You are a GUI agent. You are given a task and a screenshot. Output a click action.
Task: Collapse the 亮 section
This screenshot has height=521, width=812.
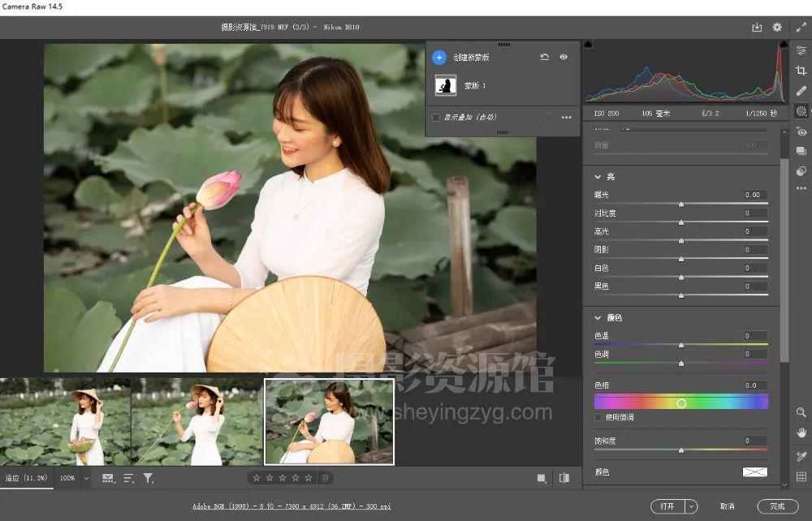point(598,177)
